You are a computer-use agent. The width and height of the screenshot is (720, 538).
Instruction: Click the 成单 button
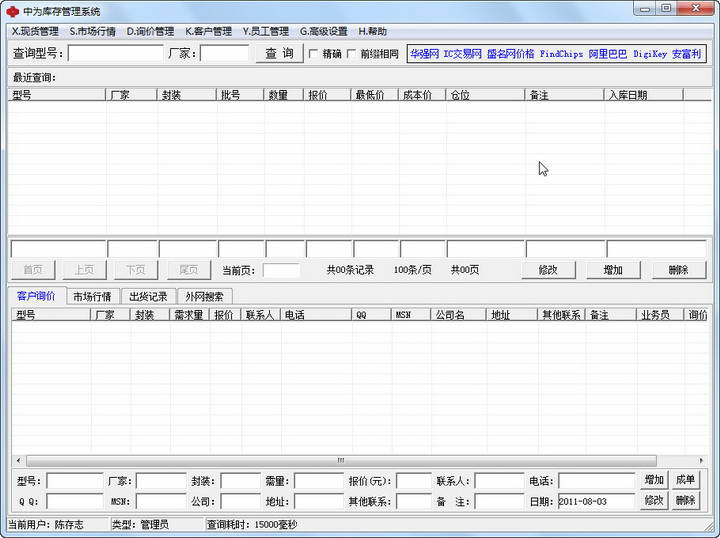point(685,481)
